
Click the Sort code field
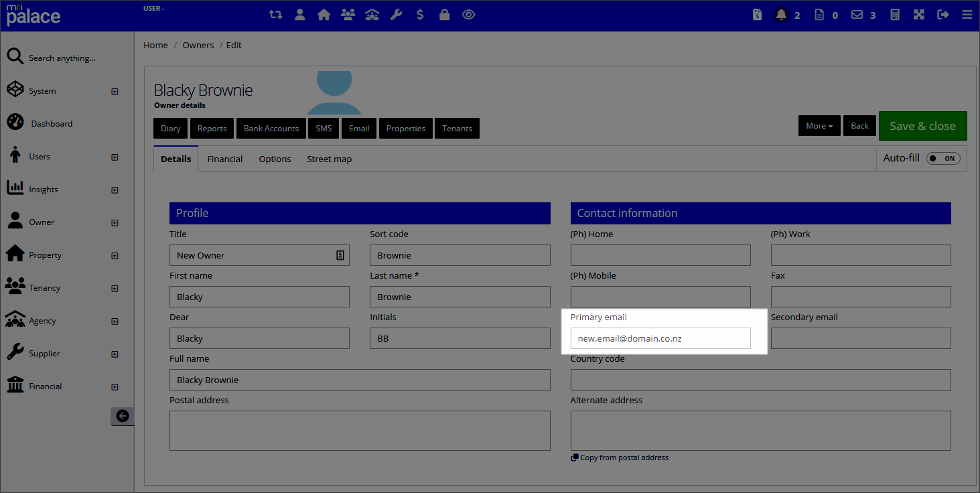(460, 255)
